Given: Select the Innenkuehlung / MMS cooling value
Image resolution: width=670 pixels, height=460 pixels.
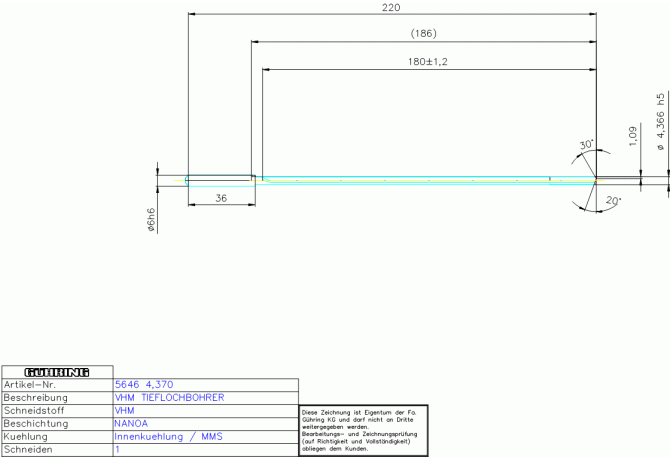Looking at the screenshot, I should pos(168,437).
